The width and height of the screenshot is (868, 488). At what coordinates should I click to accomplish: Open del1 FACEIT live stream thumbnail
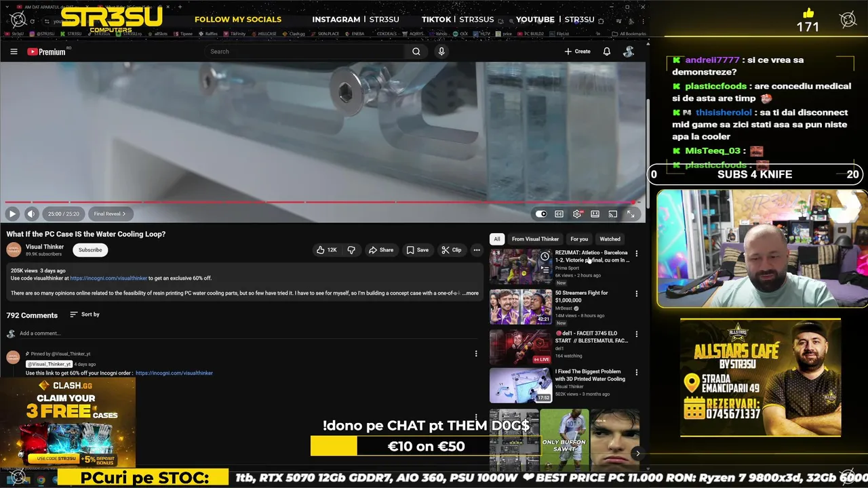click(521, 347)
